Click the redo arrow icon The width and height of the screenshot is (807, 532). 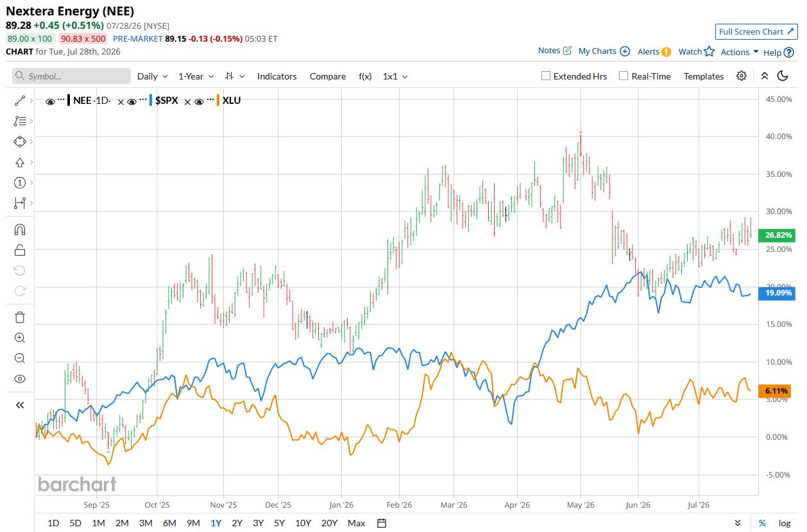point(20,291)
